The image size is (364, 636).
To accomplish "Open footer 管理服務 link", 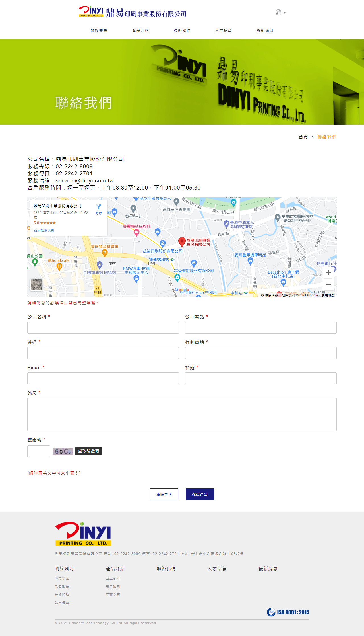I will pyautogui.click(x=62, y=595).
